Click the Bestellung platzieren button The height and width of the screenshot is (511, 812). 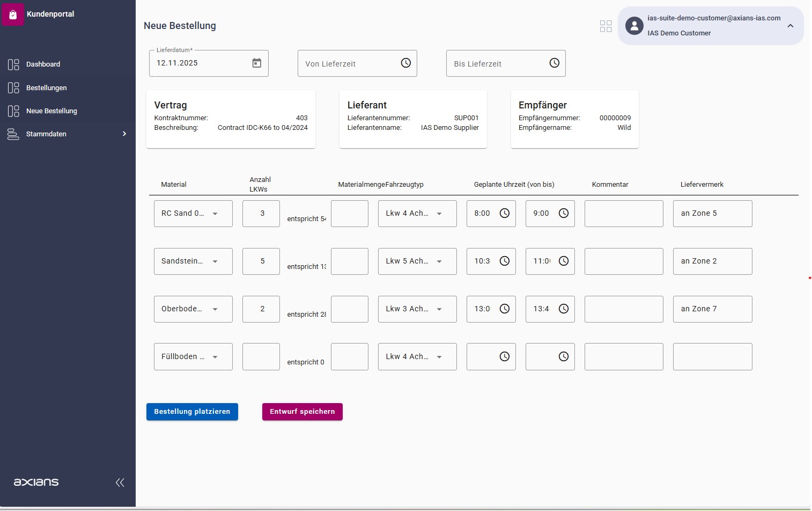pyautogui.click(x=192, y=412)
